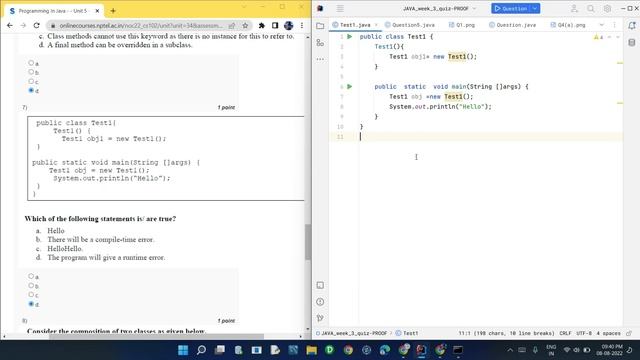
Task: Click the Chrome address bar URL
Action: click(141, 26)
